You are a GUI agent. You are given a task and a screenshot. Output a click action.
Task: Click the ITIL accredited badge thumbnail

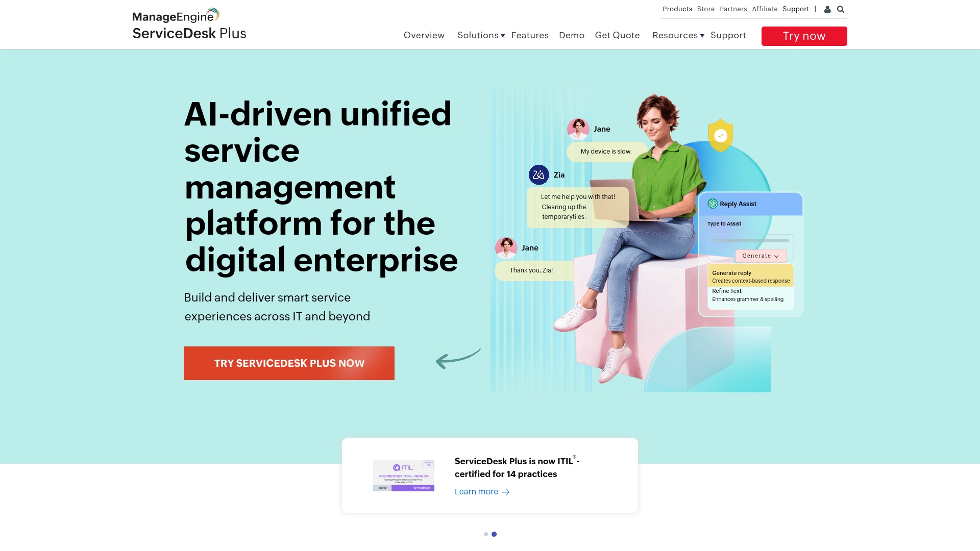403,475
